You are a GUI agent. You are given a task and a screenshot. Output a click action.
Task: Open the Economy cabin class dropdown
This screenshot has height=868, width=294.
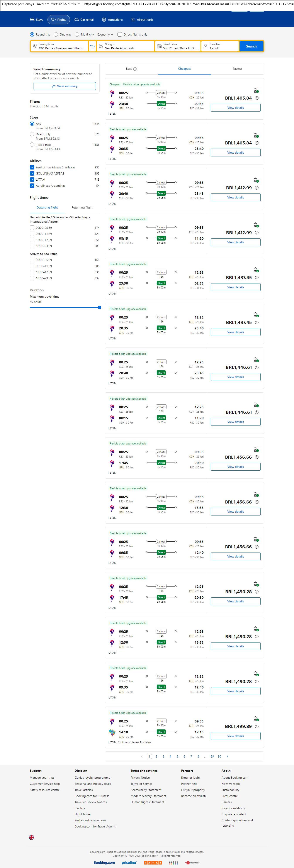pos(105,34)
